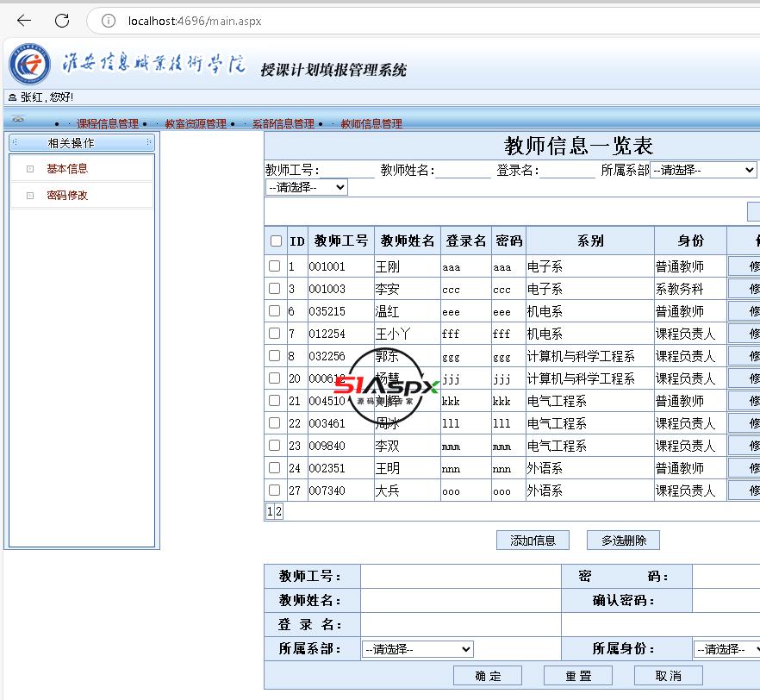The width and height of the screenshot is (760, 700).
Task: Open the 所属系部 search filter dropdown
Action: pyautogui.click(x=703, y=170)
